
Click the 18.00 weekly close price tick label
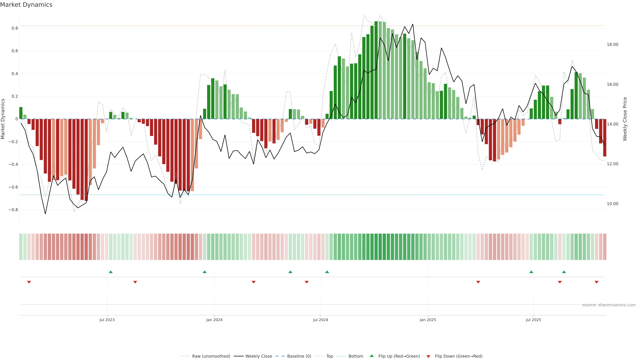[612, 44]
